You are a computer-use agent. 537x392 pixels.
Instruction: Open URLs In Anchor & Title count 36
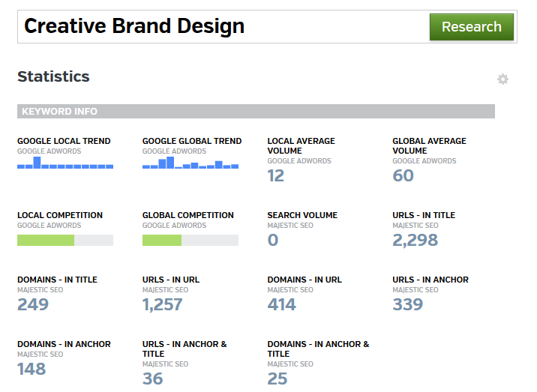pos(153,379)
